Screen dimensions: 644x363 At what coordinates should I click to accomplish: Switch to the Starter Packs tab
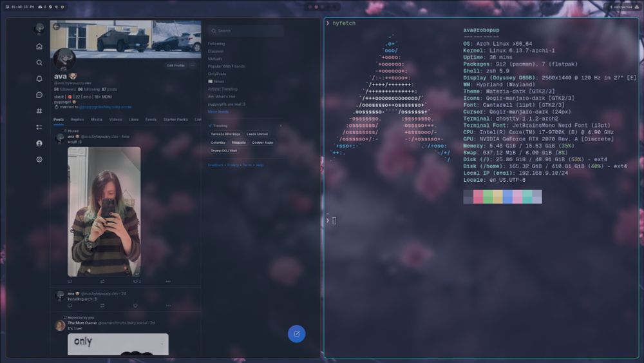coord(175,120)
